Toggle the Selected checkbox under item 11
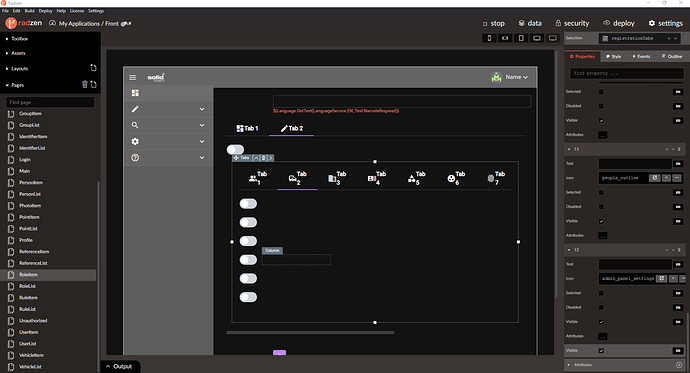 pyautogui.click(x=601, y=192)
